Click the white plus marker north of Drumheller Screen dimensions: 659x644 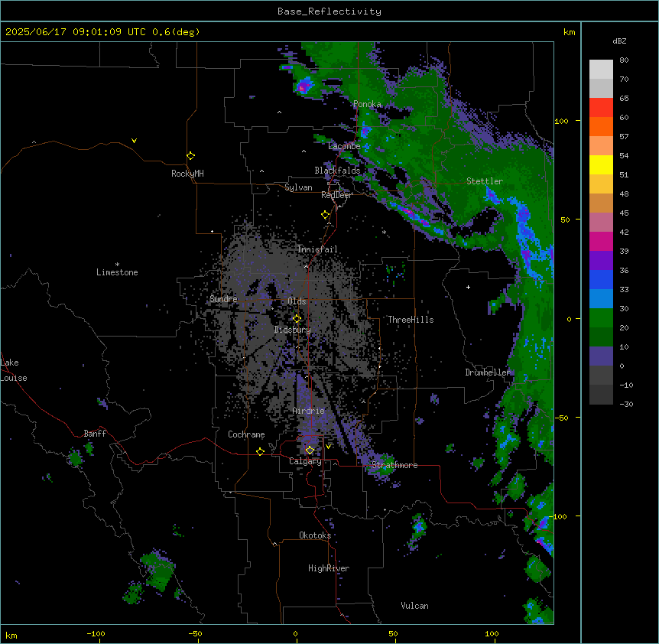point(468,287)
